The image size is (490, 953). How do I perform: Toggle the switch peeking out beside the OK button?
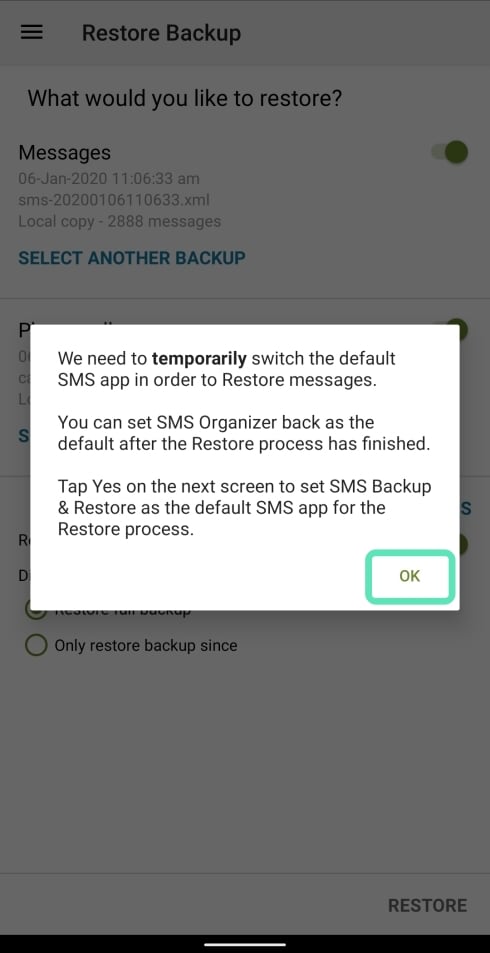point(464,545)
